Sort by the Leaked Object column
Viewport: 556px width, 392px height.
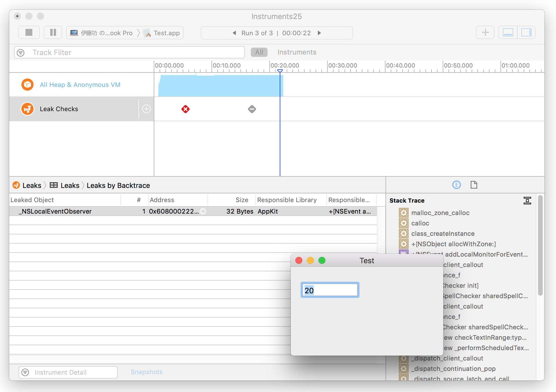click(65, 200)
